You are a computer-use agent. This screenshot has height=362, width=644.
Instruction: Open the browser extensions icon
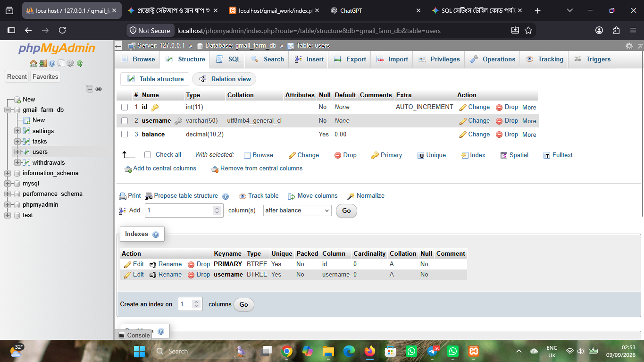[616, 30]
